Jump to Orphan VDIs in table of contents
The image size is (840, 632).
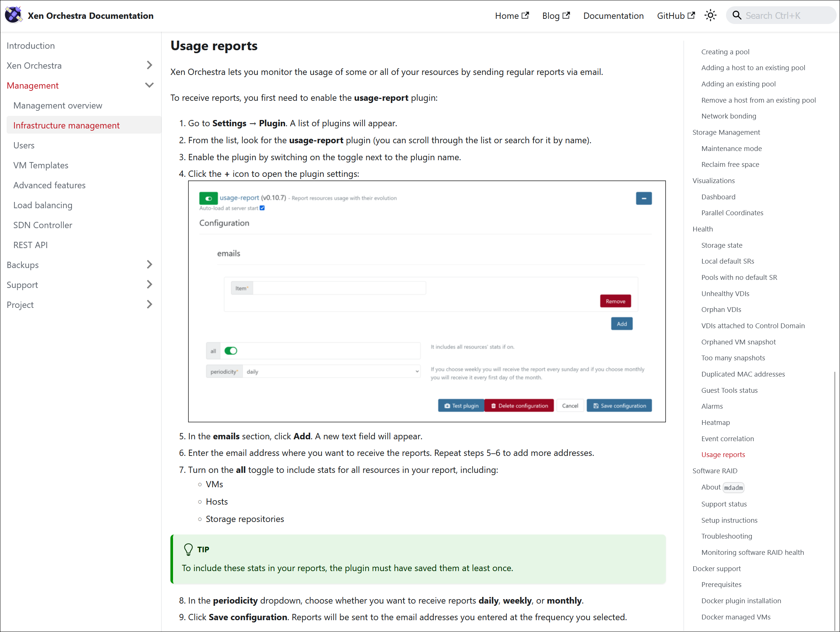pyautogui.click(x=721, y=309)
